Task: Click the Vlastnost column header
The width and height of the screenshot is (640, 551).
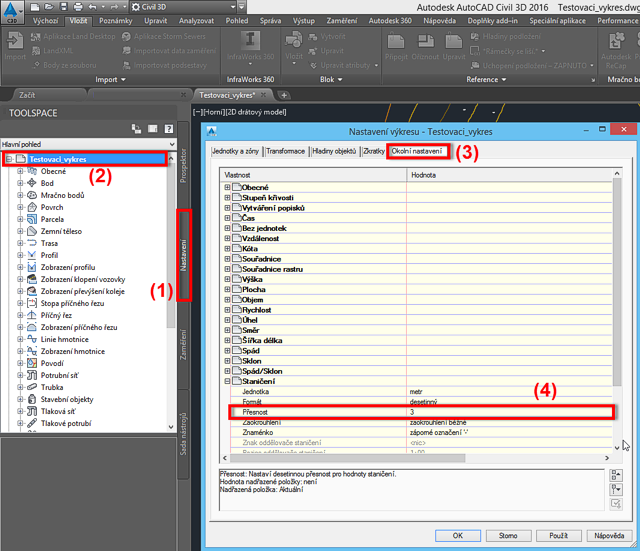Action: coord(313,175)
